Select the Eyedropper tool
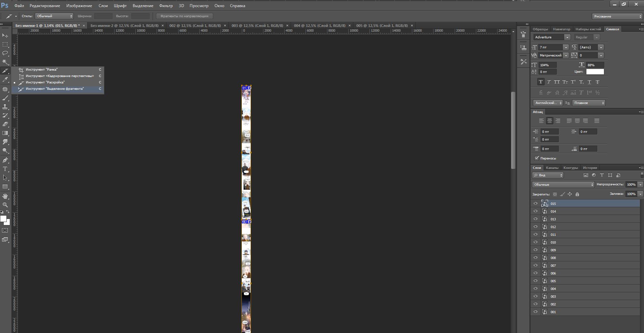This screenshot has width=644, height=333. pyautogui.click(x=5, y=80)
